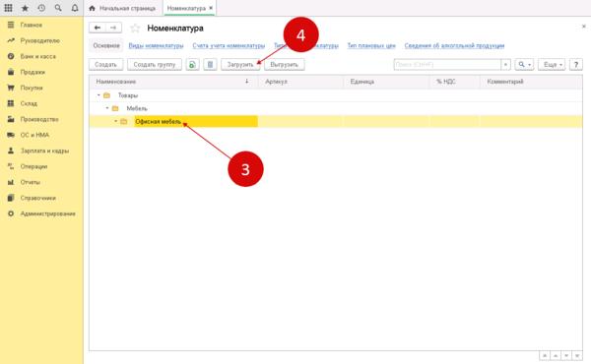Image resolution: width=591 pixels, height=364 pixels.
Task: Click the Загрузить button
Action: pos(240,64)
